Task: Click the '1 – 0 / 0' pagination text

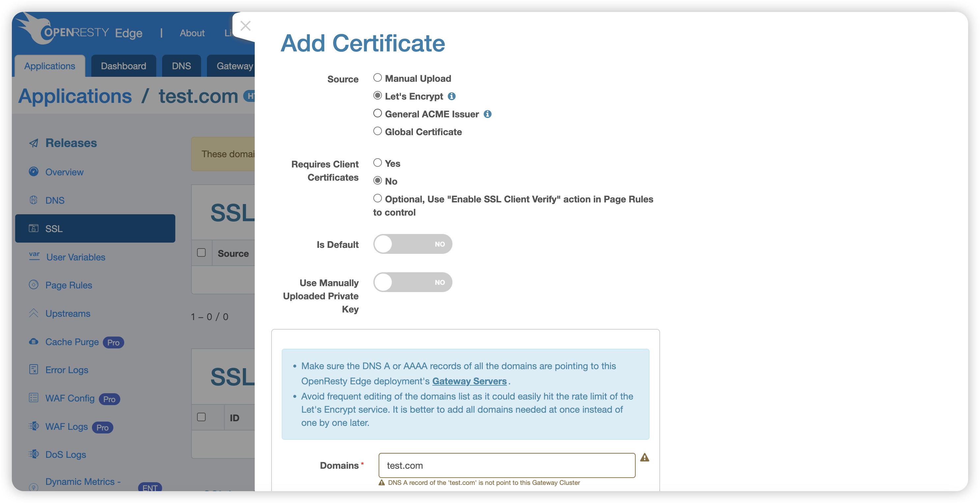Action: click(x=210, y=316)
